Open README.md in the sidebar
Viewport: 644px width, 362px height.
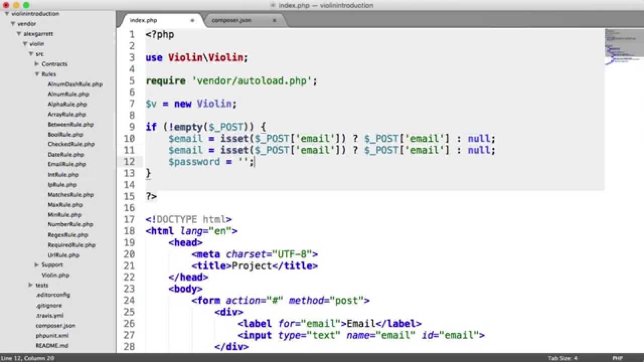51,345
